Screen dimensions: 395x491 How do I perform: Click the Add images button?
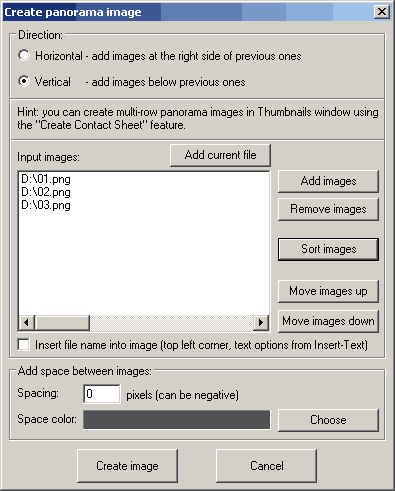point(328,181)
